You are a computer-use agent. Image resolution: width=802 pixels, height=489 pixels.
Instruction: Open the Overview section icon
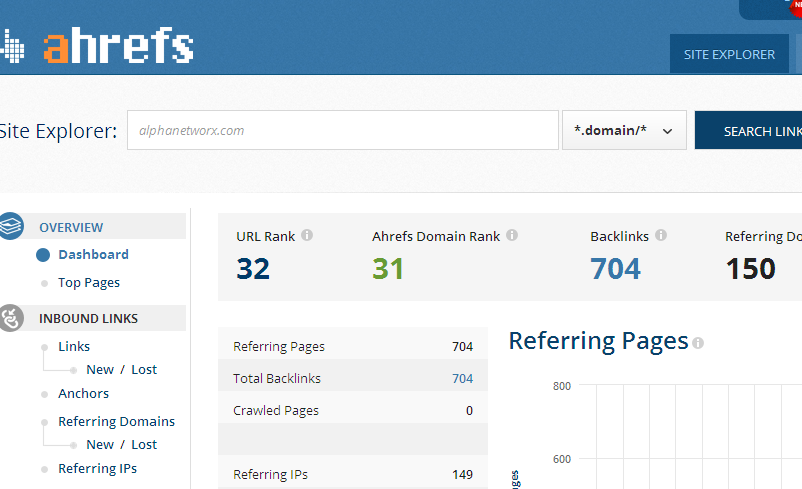(x=11, y=226)
